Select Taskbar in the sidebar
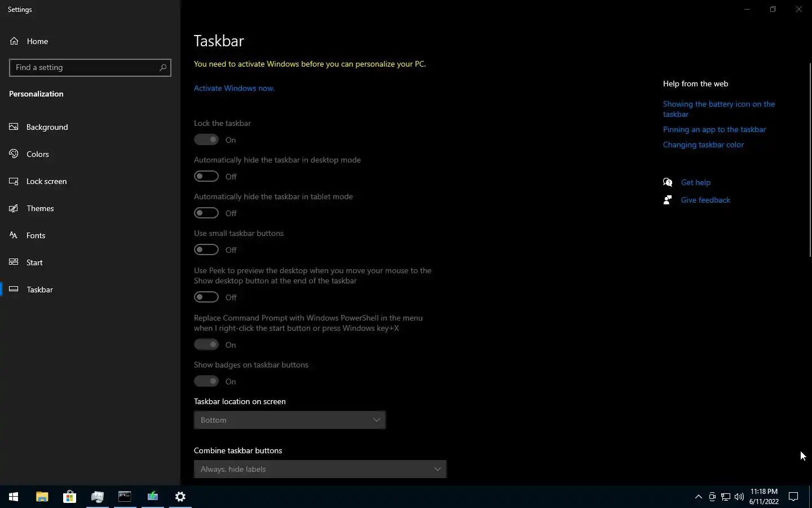812x508 pixels. coord(90,290)
